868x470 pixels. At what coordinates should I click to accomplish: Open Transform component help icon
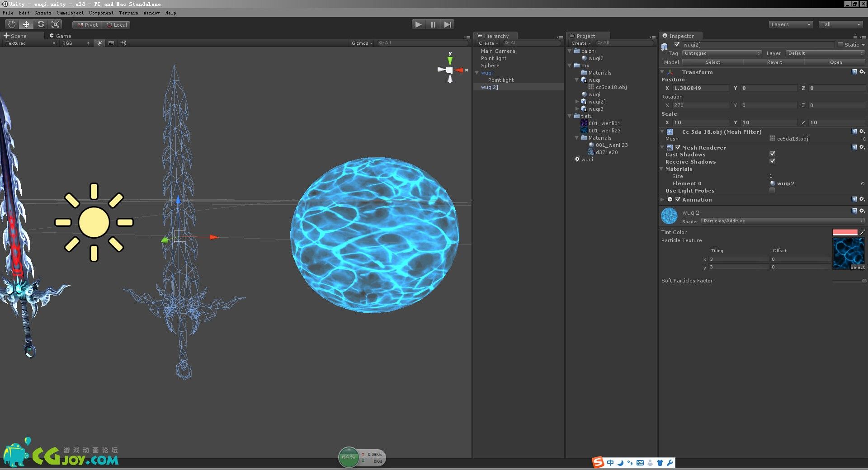[x=854, y=72]
